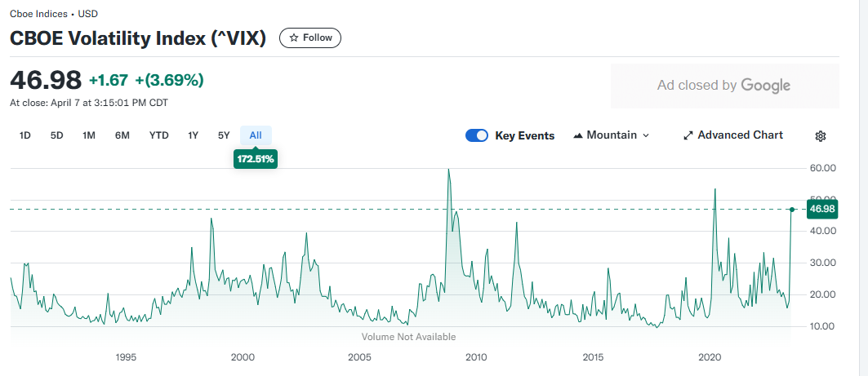Click the Ad closed by Google box
This screenshot has width=868, height=376.
pyautogui.click(x=724, y=86)
